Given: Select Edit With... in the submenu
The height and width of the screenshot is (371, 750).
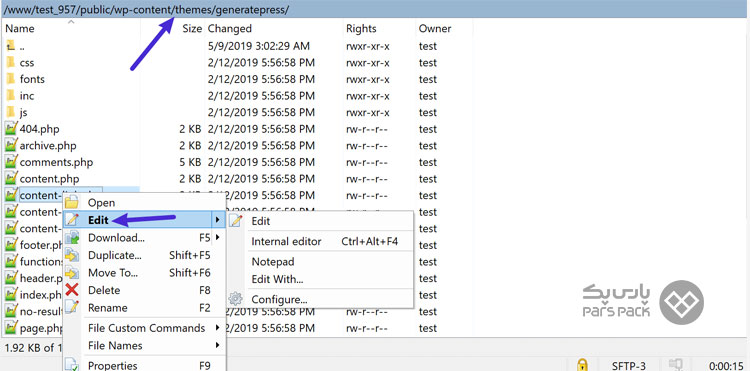Looking at the screenshot, I should tap(277, 279).
